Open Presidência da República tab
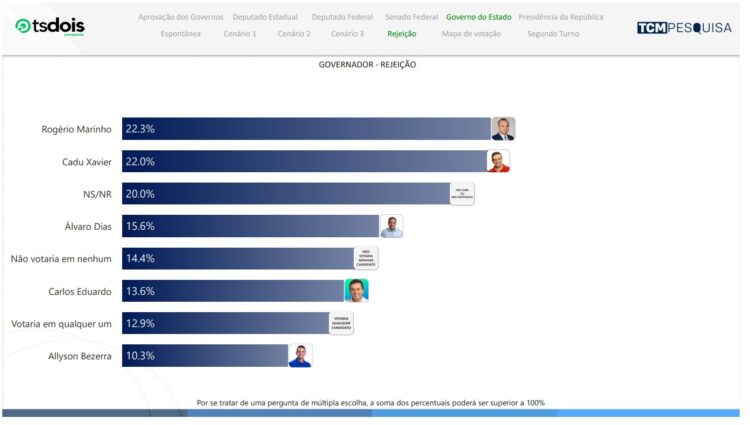The image size is (750, 425). pyautogui.click(x=560, y=17)
